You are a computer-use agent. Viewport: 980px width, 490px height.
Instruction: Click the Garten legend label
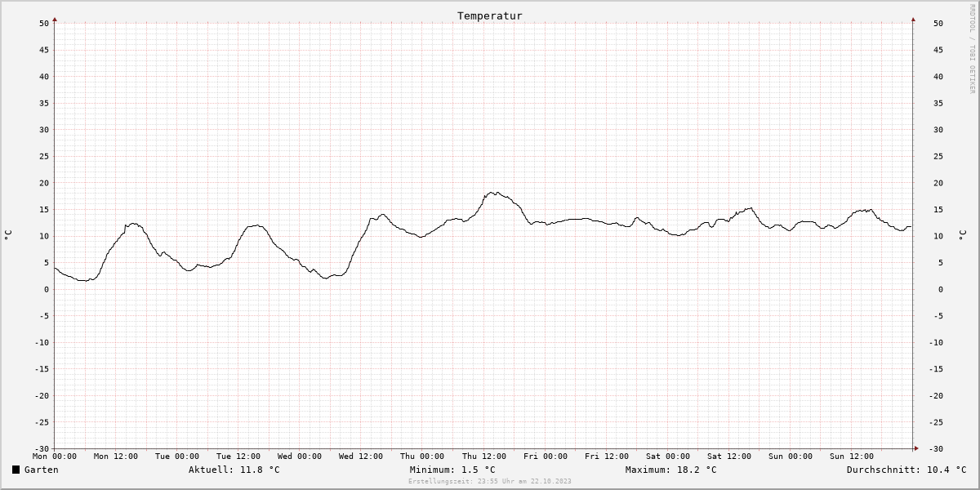41,470
